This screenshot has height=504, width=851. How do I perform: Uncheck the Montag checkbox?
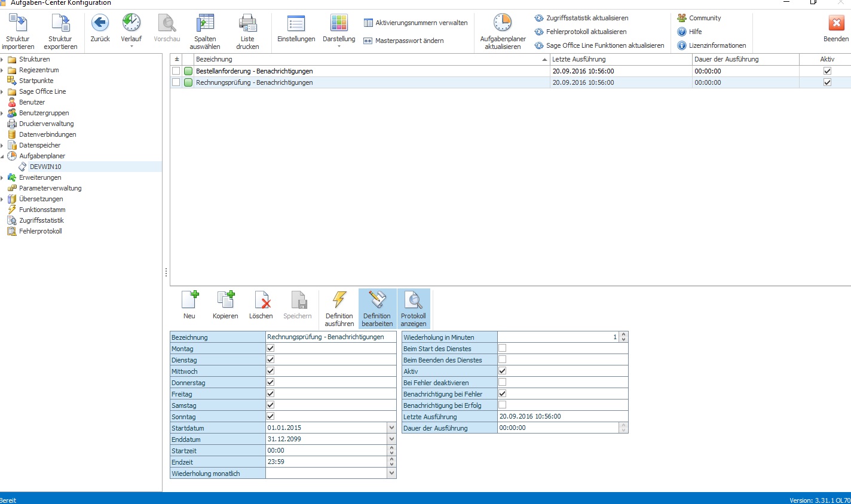pyautogui.click(x=271, y=348)
